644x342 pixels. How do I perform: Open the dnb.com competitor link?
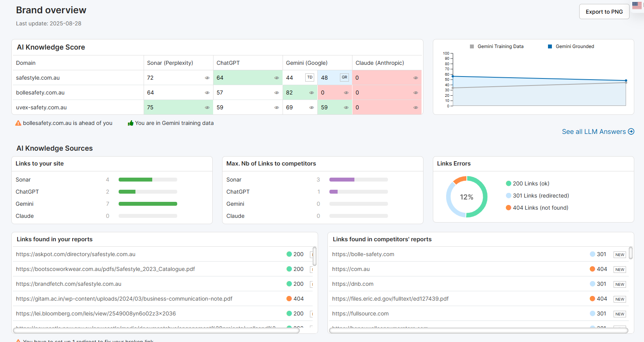pyautogui.click(x=353, y=284)
